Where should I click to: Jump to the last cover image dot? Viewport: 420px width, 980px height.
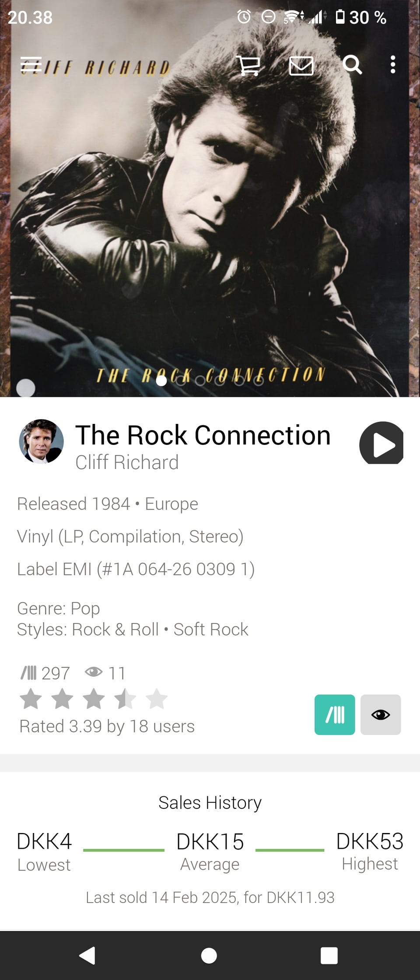[259, 381]
